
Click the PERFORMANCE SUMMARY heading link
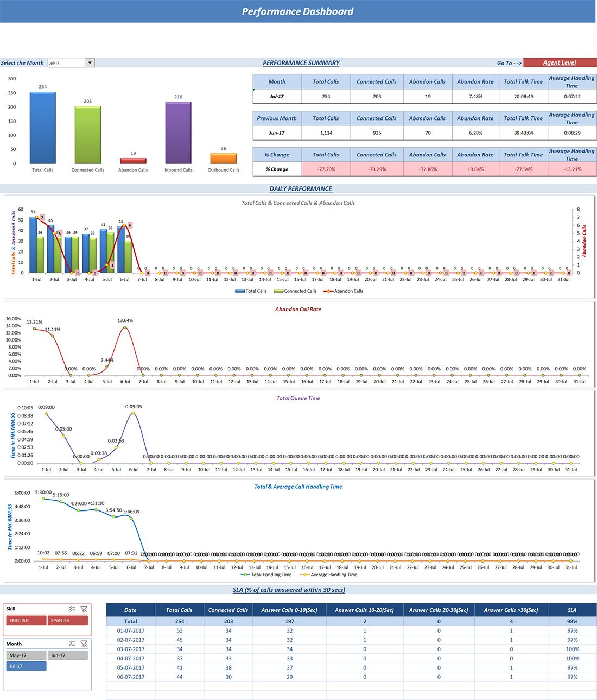pyautogui.click(x=301, y=62)
